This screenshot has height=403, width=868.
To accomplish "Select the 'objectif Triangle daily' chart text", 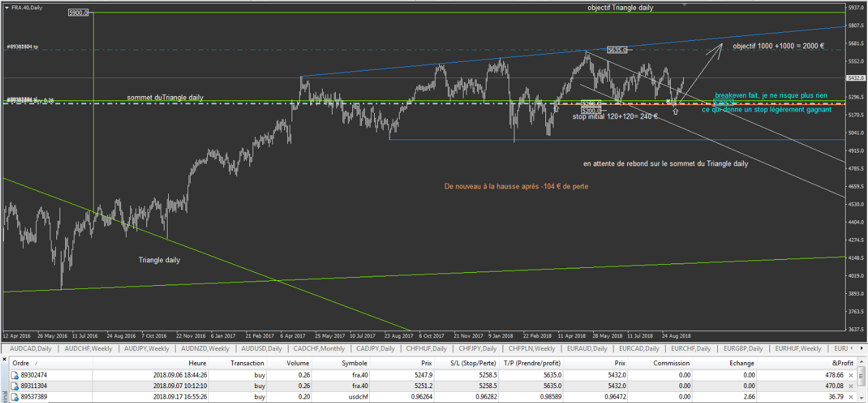I will pos(620,7).
